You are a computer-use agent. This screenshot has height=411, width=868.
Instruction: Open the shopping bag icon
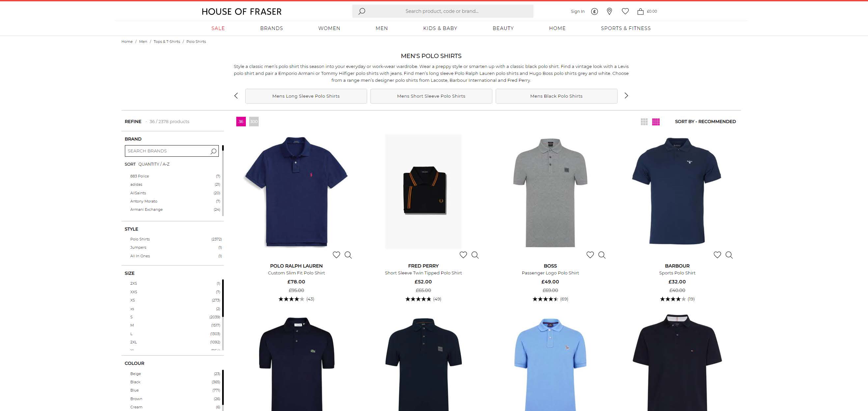[x=640, y=11]
